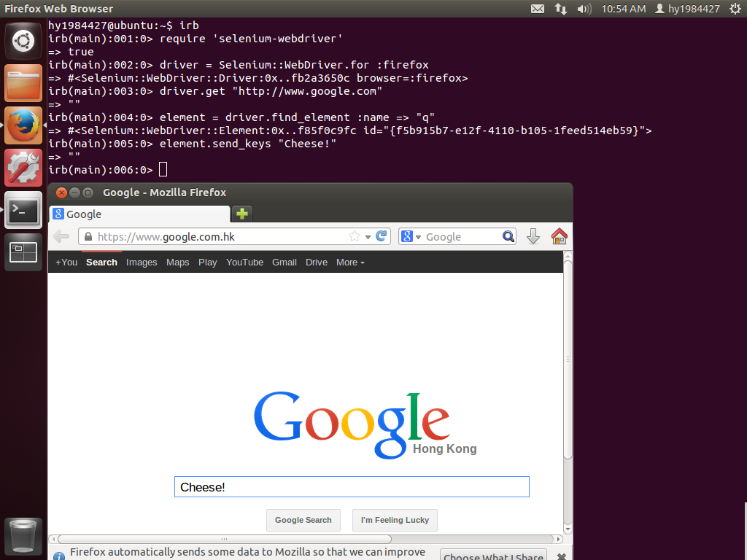Screen dimensions: 747x560
Task: Click the horizontal scrollbar thumb in Firefox
Action: point(224,539)
